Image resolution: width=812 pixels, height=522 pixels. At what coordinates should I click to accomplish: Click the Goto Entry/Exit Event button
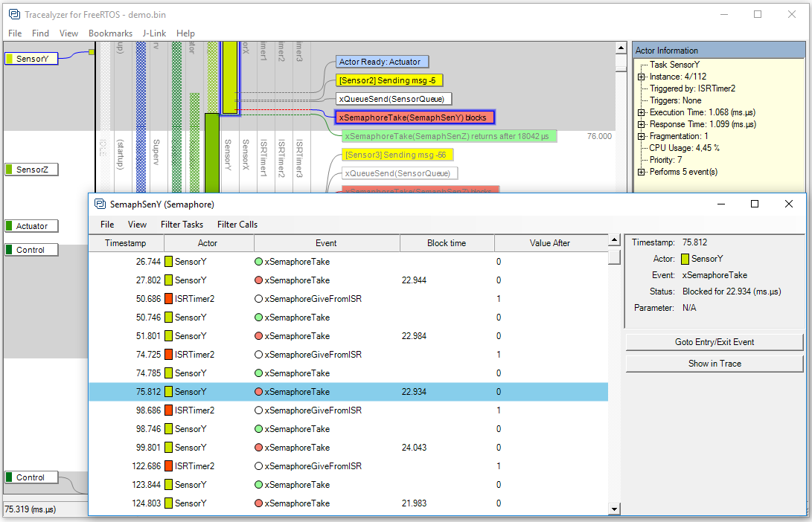(x=715, y=342)
